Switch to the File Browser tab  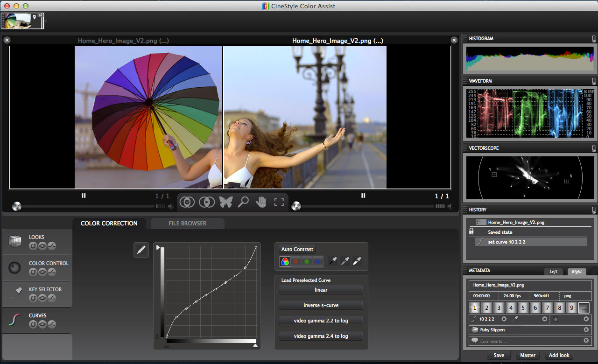(x=188, y=224)
